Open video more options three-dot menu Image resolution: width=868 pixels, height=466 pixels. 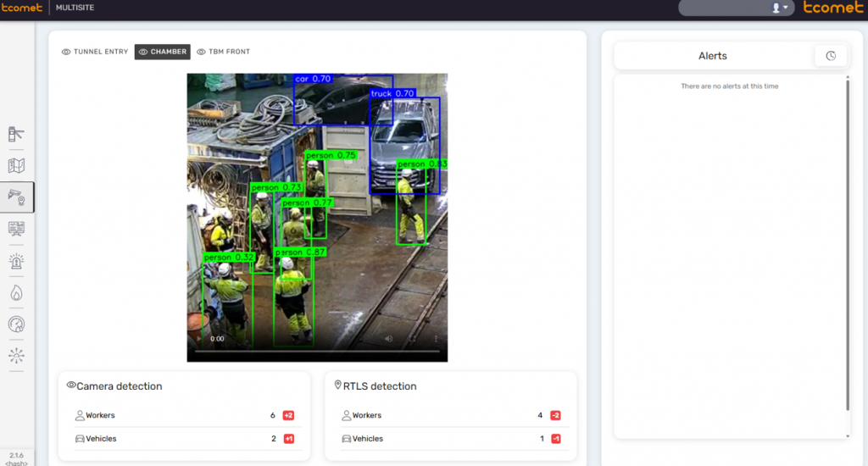pyautogui.click(x=435, y=338)
